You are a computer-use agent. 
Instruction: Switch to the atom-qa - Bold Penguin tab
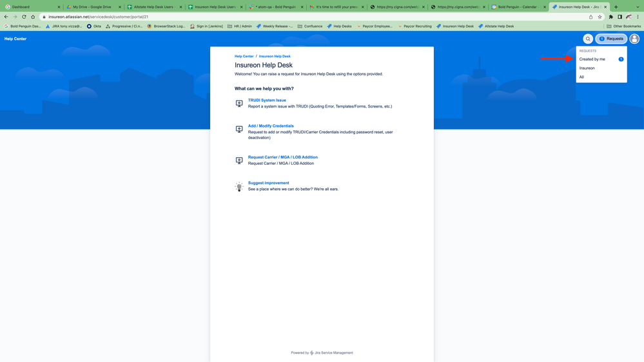tap(275, 7)
